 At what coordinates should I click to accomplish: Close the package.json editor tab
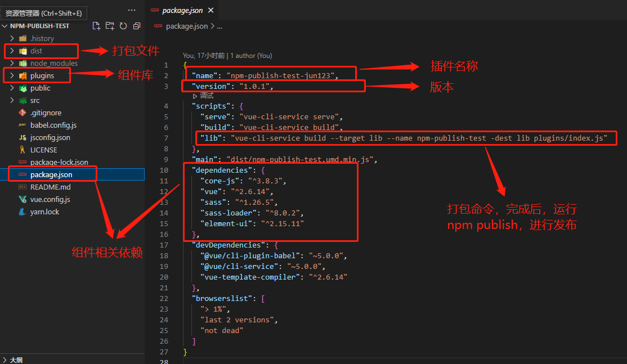click(x=211, y=10)
